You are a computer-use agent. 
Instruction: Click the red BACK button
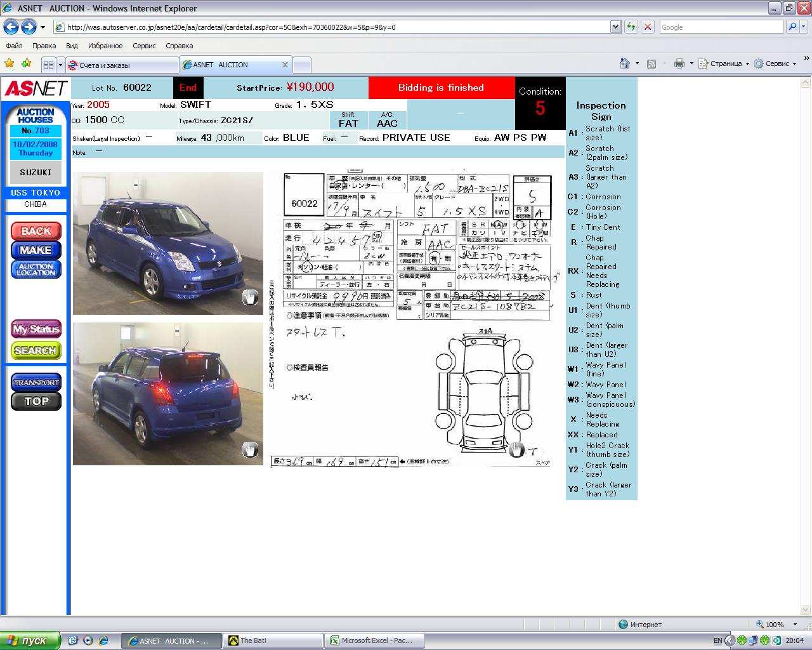tap(36, 231)
